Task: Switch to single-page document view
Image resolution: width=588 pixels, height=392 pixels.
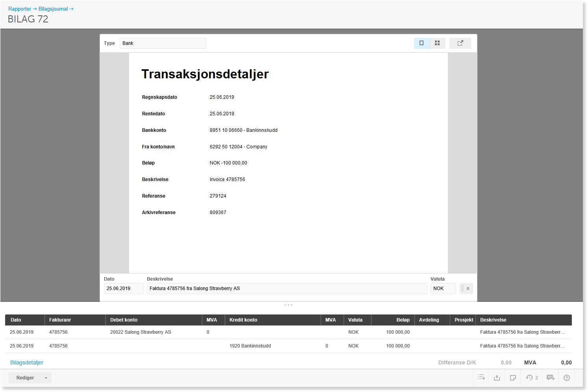Action: (x=422, y=43)
